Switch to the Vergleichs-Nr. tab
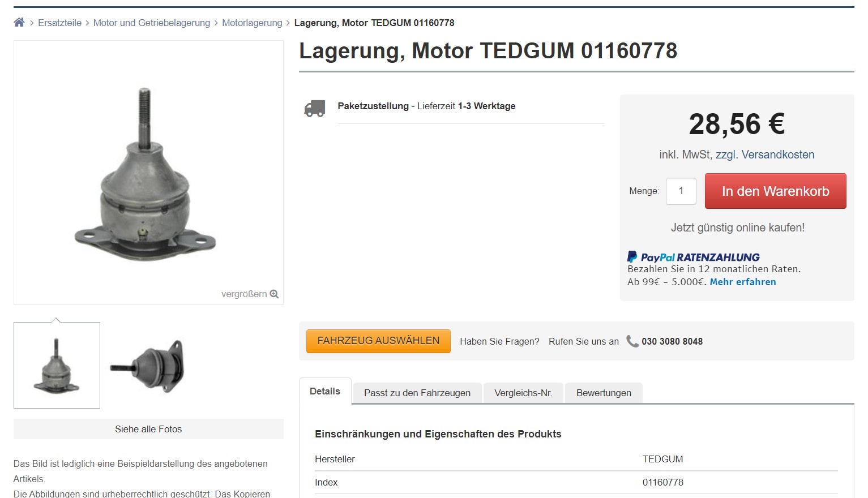Screen dimensions: 868x498 [x=523, y=393]
